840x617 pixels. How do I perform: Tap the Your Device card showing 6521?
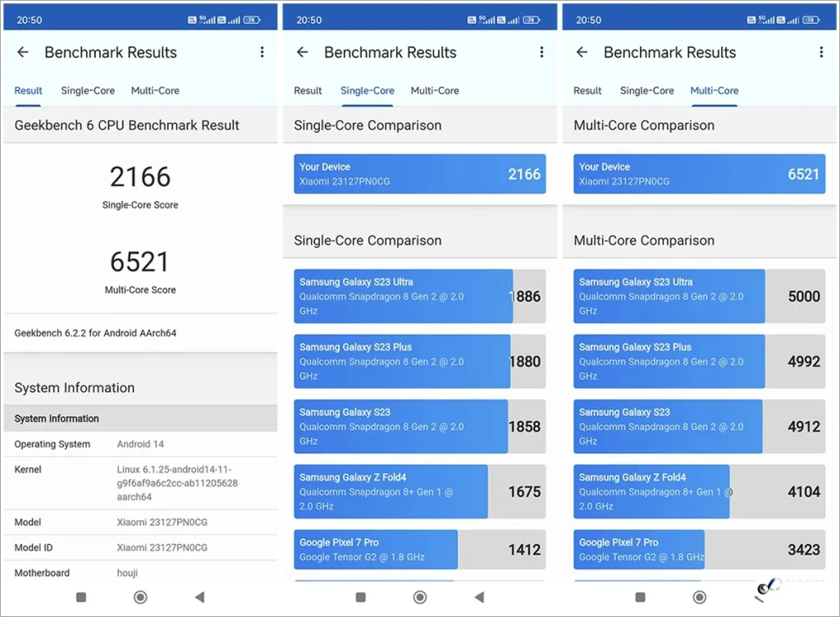[700, 174]
